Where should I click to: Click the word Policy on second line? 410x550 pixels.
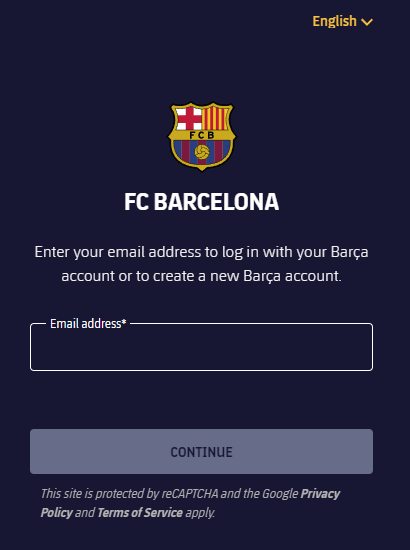pyautogui.click(x=56, y=513)
